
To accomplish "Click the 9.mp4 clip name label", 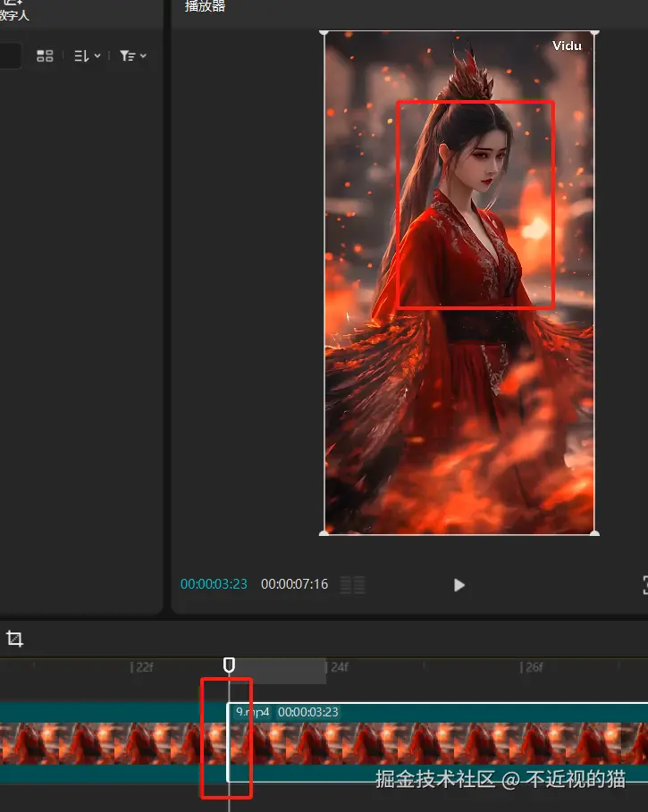I will pos(253,712).
